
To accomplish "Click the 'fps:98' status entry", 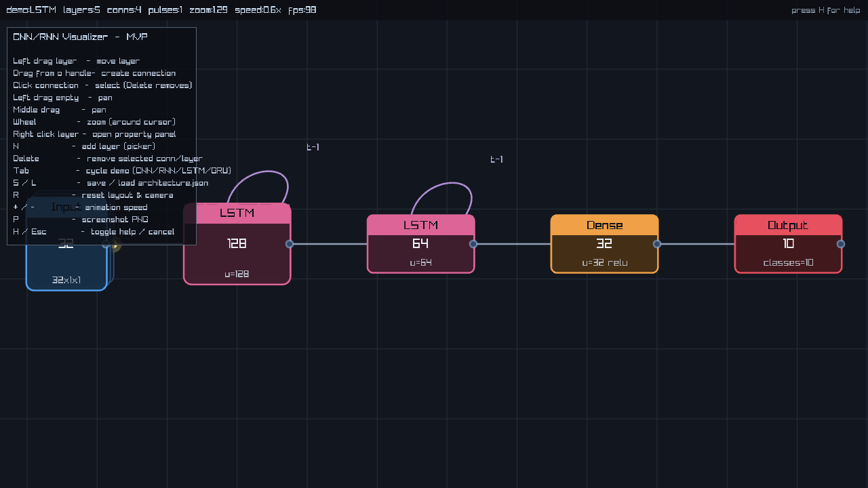I will [x=302, y=10].
